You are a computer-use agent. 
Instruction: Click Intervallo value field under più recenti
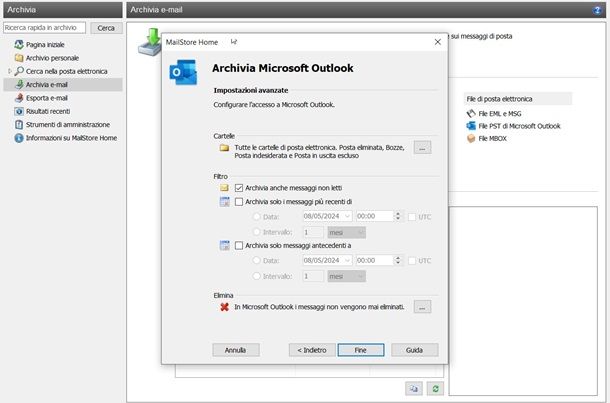313,232
